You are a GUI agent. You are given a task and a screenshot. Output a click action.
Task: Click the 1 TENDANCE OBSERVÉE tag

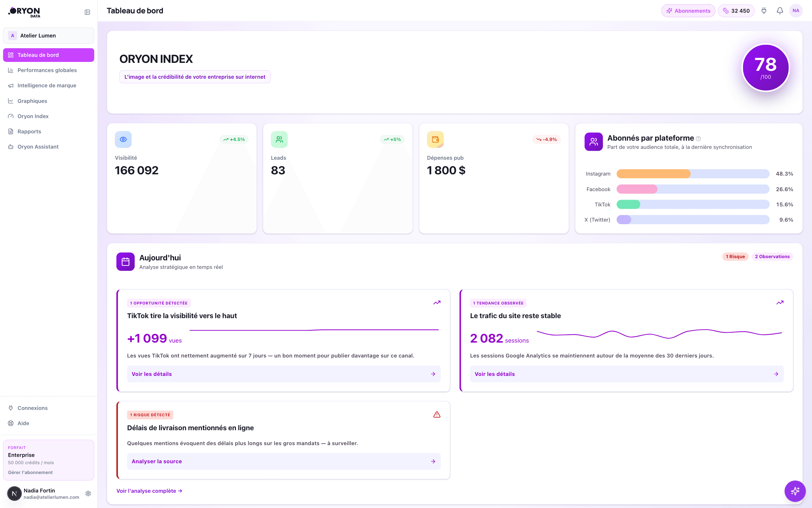[498, 303]
